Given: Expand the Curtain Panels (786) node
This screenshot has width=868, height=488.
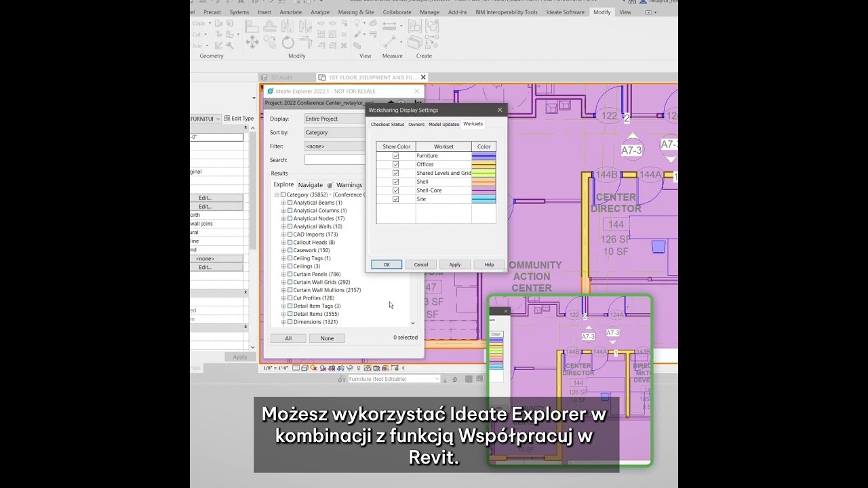Looking at the screenshot, I should coord(283,274).
